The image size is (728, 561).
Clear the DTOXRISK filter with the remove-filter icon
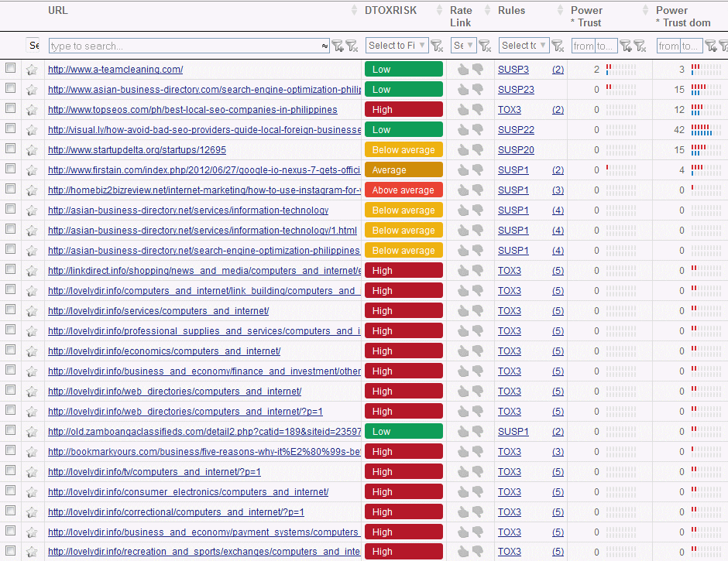tap(437, 46)
